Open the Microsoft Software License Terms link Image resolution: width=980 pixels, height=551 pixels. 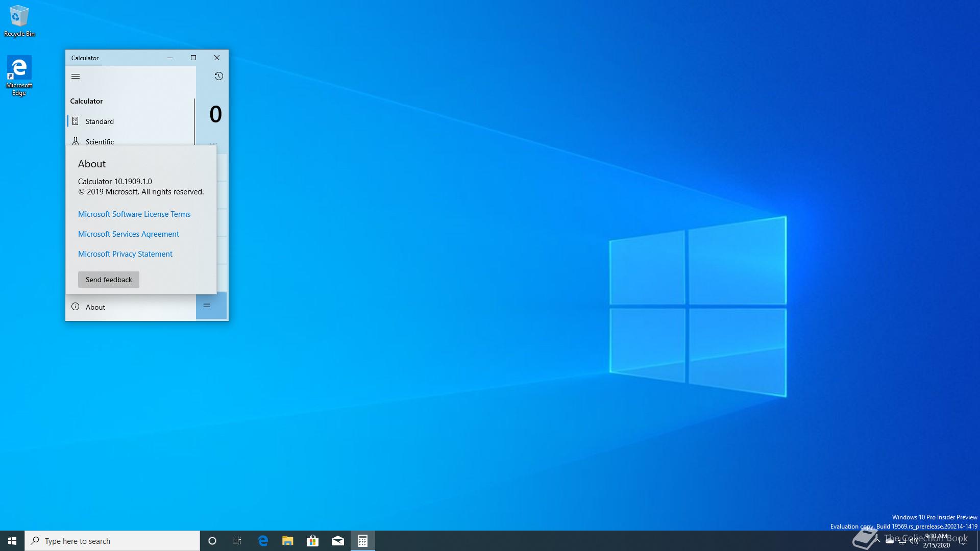[134, 214]
